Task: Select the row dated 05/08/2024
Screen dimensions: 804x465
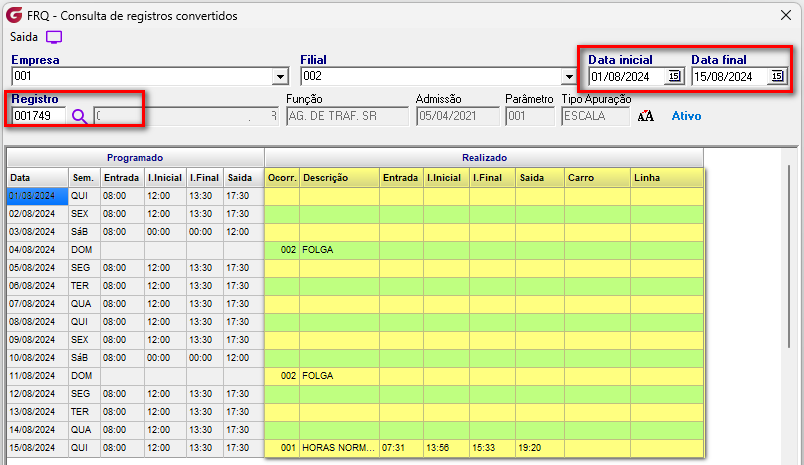Action: (355, 268)
